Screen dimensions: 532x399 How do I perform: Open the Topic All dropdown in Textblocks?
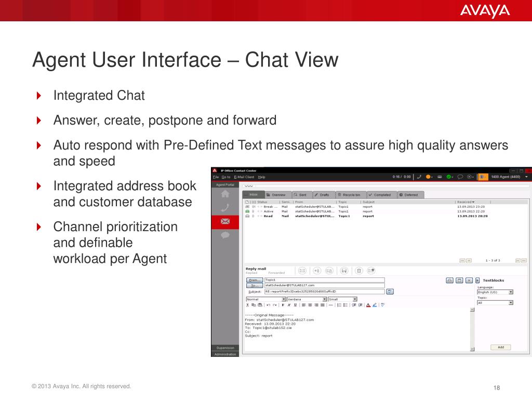(495, 303)
